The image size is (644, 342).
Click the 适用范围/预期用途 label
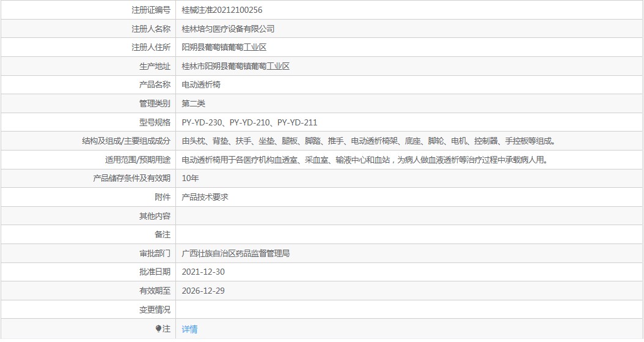137,160
